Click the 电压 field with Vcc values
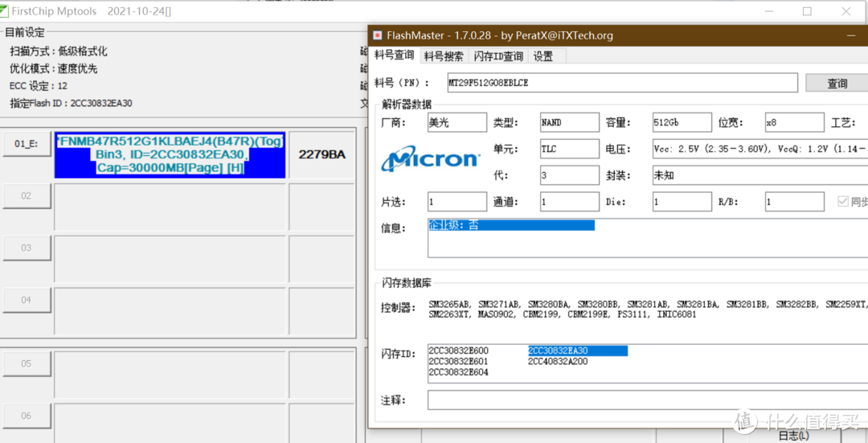This screenshot has width=868, height=443. (760, 149)
